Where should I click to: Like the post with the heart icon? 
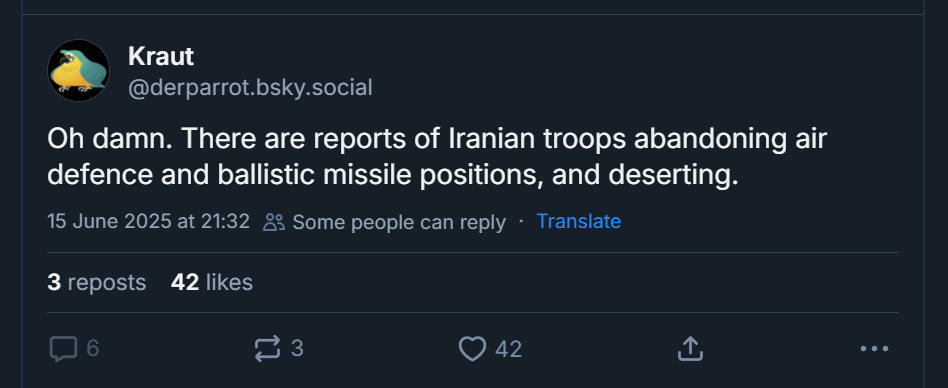(472, 349)
